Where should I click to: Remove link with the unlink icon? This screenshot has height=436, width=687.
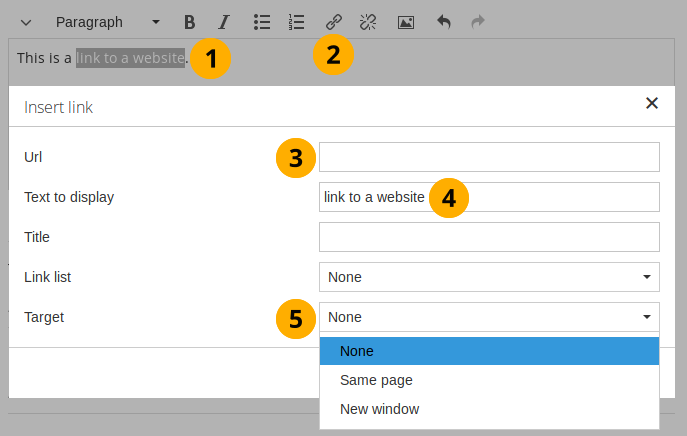(x=367, y=22)
